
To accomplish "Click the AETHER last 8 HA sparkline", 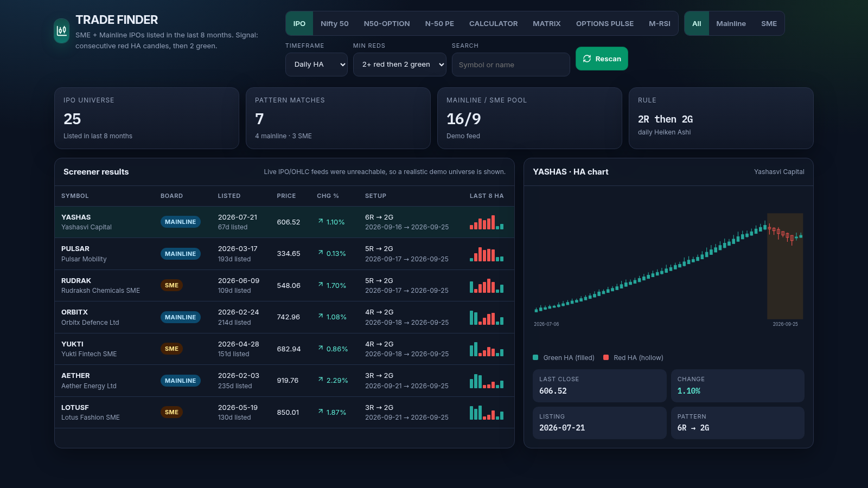I will 487,381.
